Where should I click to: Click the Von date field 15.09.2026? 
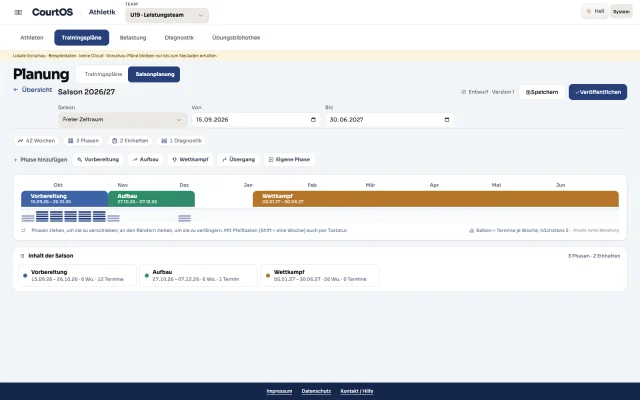click(x=256, y=120)
